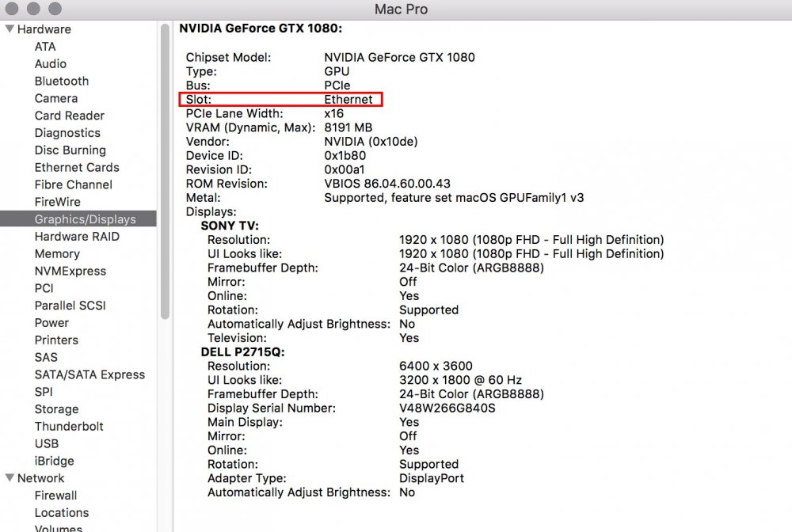Screen dimensions: 792x532
Task: Collapse the Hardware section triangle
Action: pyautogui.click(x=9, y=28)
